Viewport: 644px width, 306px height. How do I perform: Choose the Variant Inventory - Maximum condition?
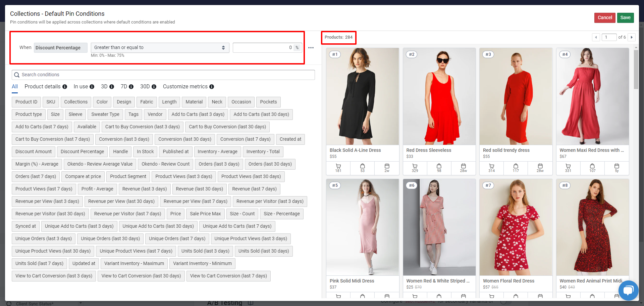tap(134, 264)
